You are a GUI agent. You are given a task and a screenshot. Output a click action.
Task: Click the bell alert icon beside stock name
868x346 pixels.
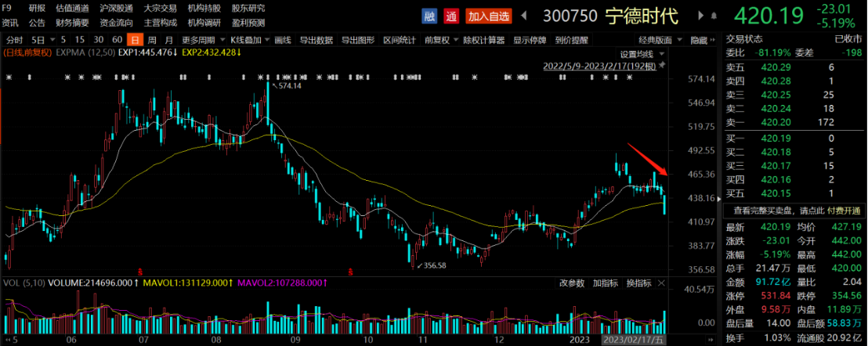pos(714,16)
